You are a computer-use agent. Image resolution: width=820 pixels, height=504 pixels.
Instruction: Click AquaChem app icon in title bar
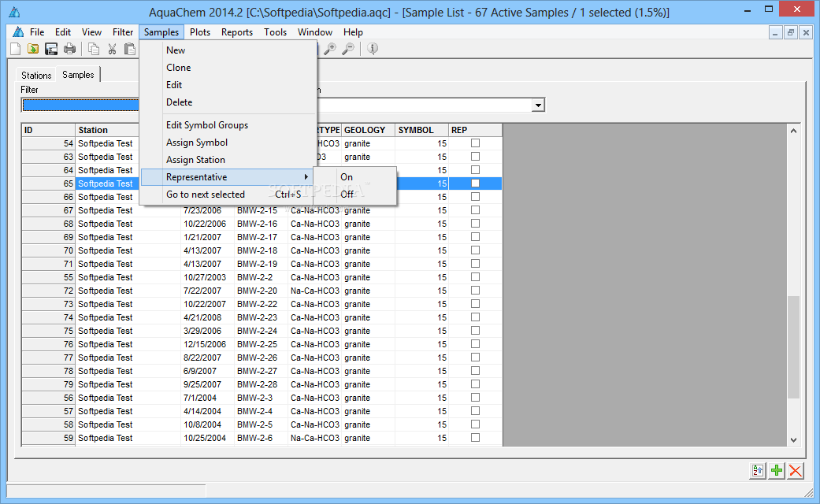click(15, 12)
